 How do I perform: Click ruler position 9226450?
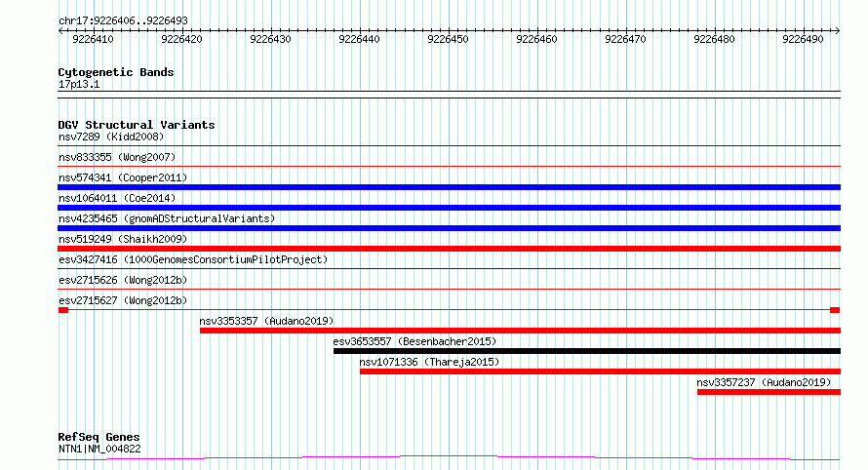point(448,39)
